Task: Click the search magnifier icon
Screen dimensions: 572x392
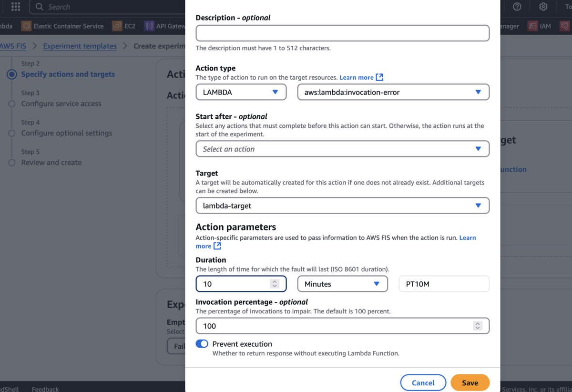Action: 40,7
